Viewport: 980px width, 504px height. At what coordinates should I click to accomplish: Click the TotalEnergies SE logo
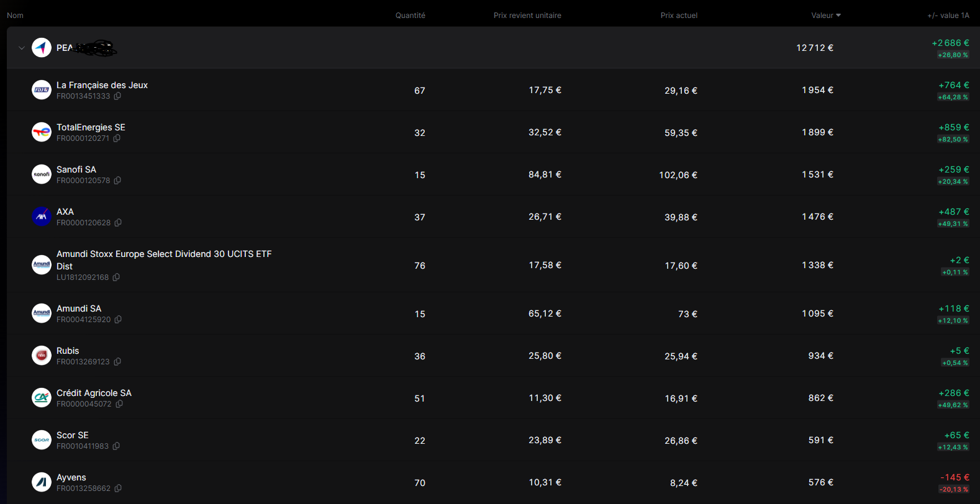(42, 132)
